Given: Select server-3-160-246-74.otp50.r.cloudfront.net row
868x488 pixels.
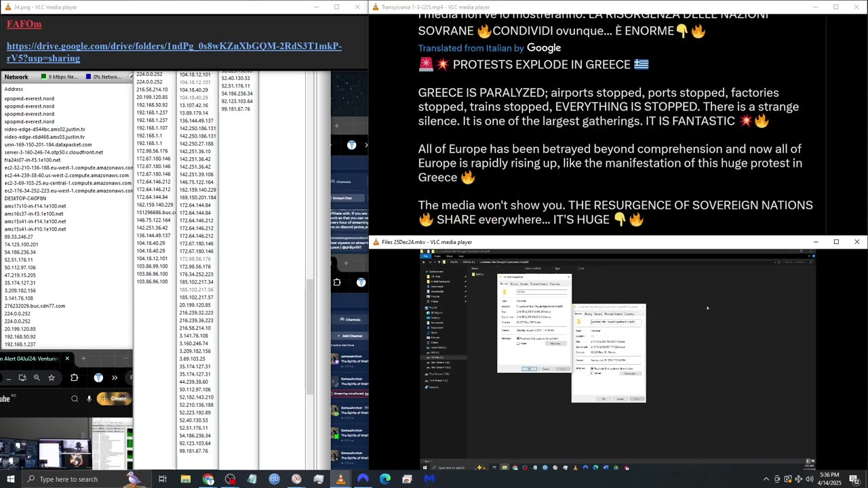Looking at the screenshot, I should (x=54, y=152).
